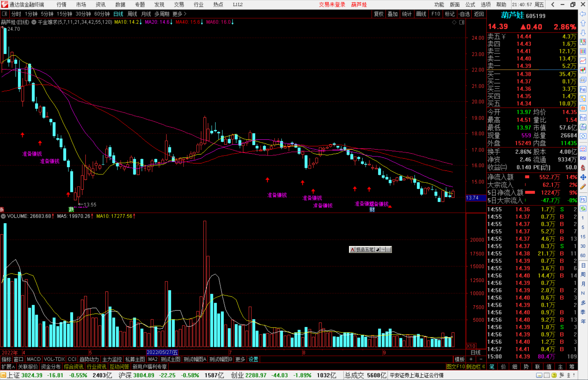Open the F12 sidebar icon
This screenshot has height=380, width=588.
coord(583,118)
